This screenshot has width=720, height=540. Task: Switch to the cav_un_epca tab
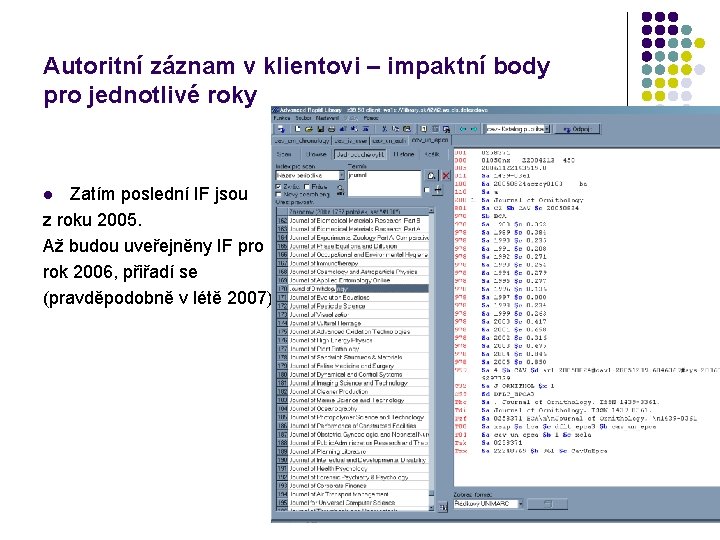tap(430, 140)
